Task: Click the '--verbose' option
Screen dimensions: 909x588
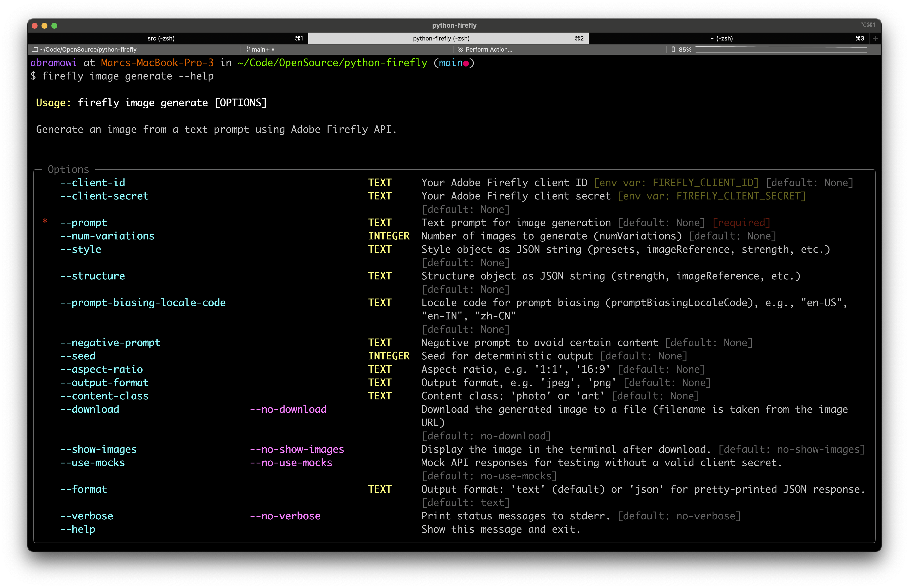Action: [87, 516]
